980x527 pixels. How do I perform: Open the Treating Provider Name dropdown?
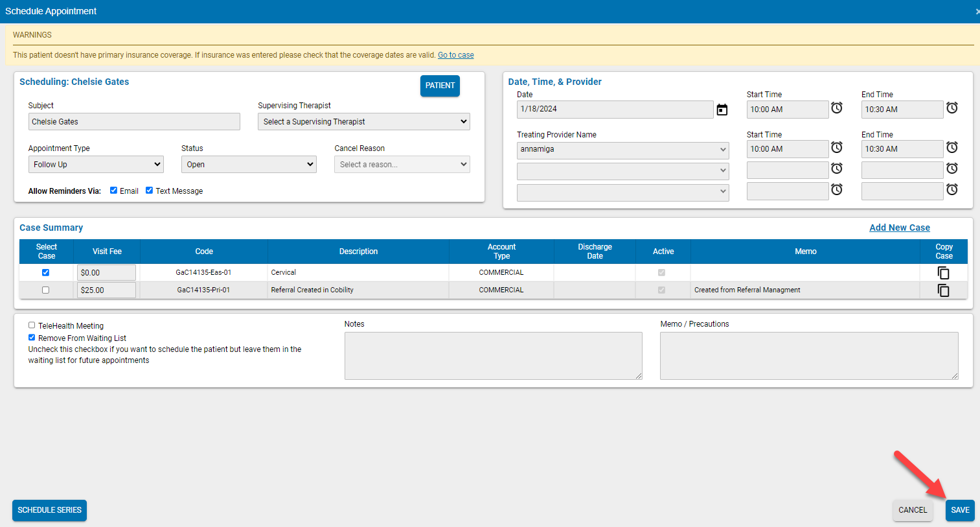click(622, 150)
